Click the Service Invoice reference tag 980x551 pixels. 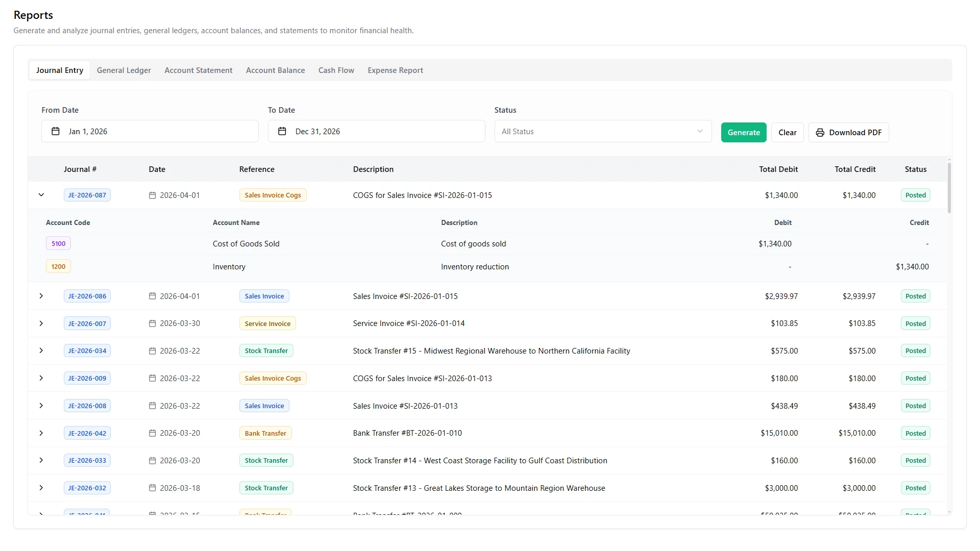267,323
